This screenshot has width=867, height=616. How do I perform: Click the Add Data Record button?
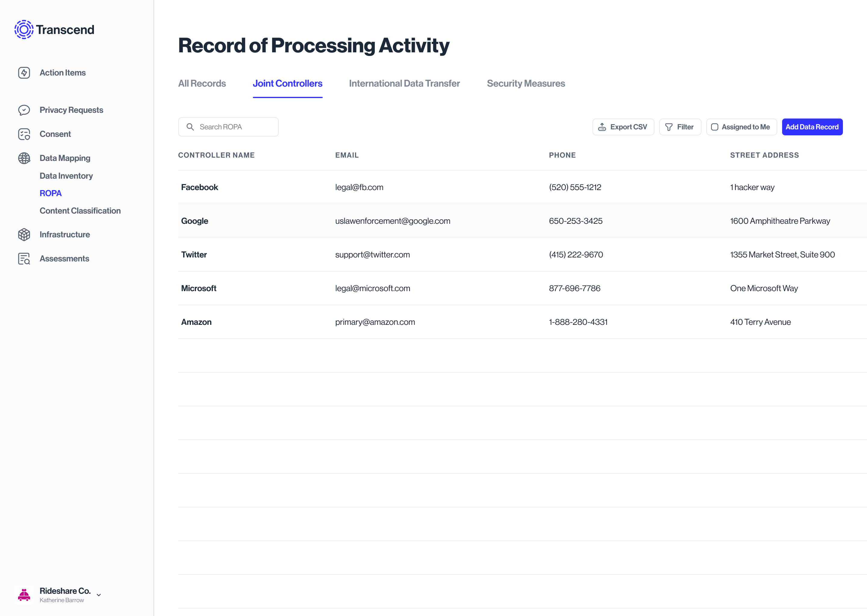[x=812, y=127]
